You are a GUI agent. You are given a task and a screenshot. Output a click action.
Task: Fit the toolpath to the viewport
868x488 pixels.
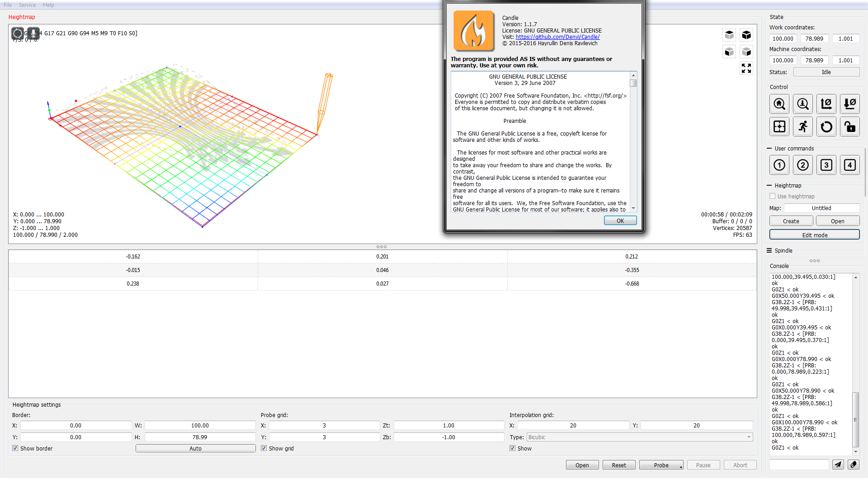tap(746, 68)
